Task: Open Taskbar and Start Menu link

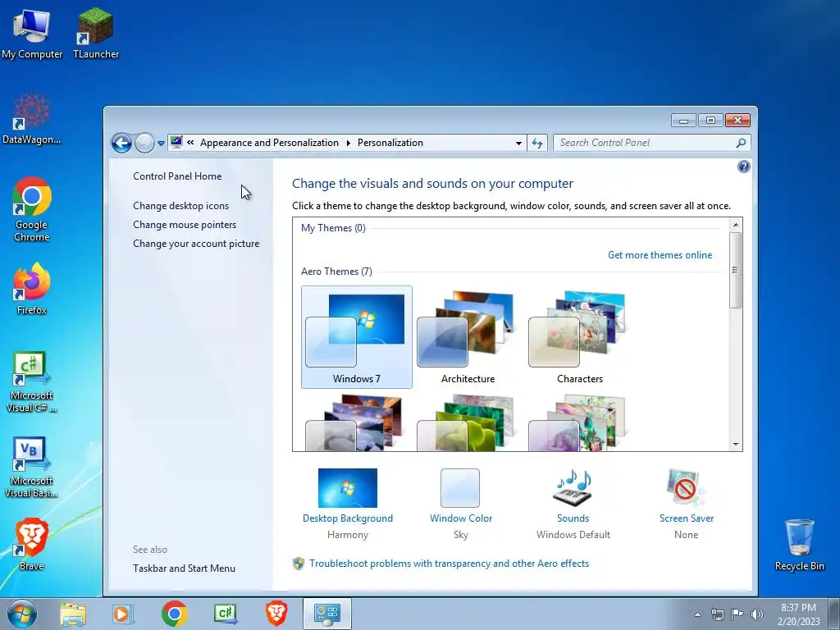Action: [x=184, y=568]
